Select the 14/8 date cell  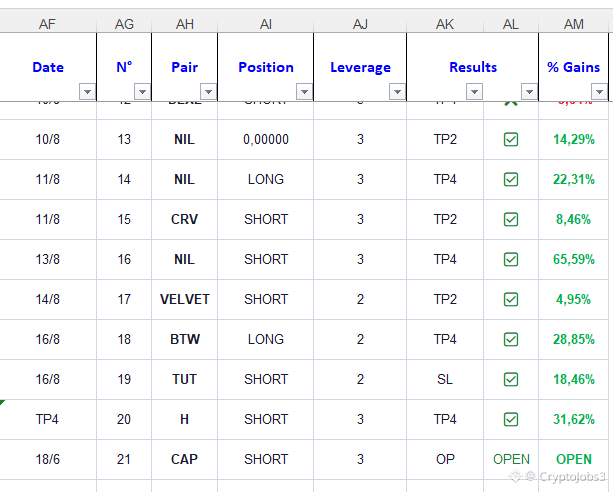coord(48,300)
